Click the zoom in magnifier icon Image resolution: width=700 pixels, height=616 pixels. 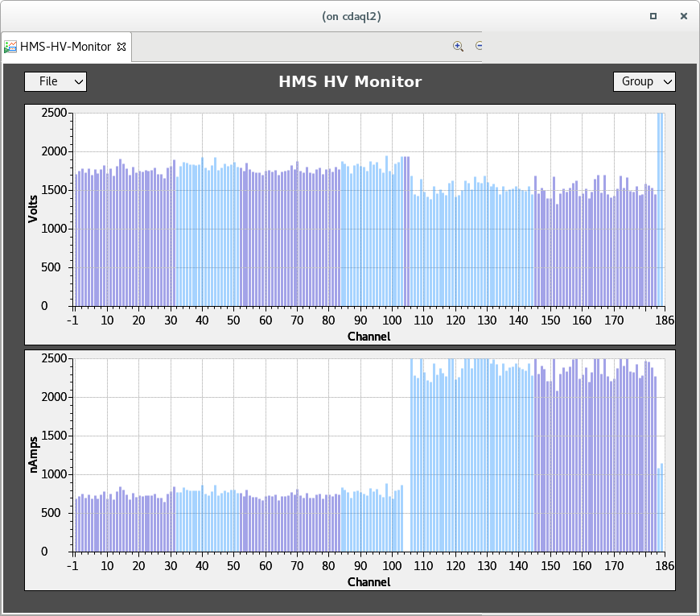[458, 47]
